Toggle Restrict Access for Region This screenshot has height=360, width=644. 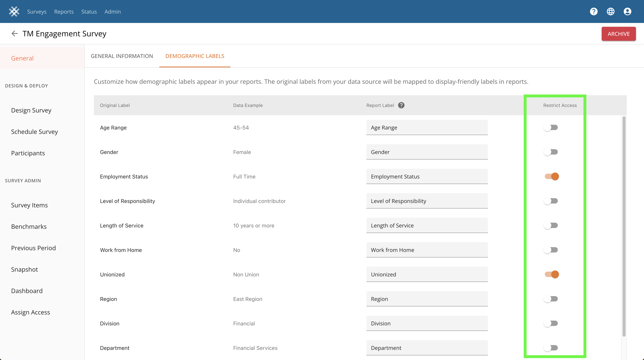[551, 299]
